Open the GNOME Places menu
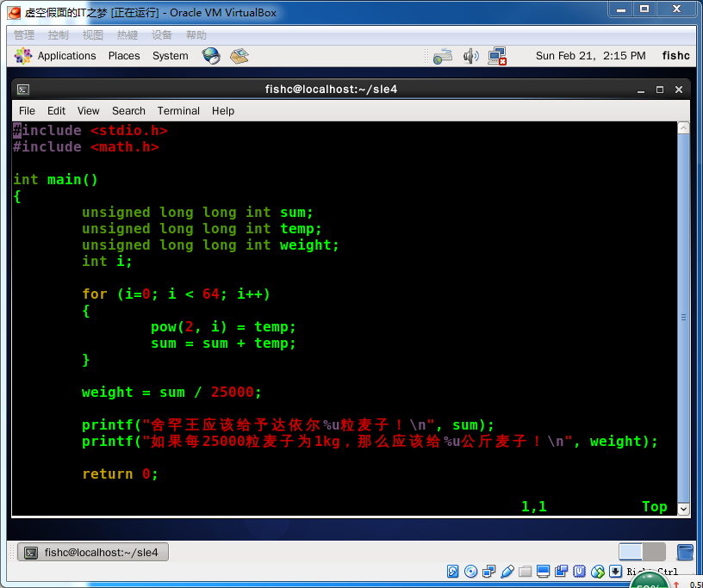This screenshot has width=703, height=588. (124, 56)
